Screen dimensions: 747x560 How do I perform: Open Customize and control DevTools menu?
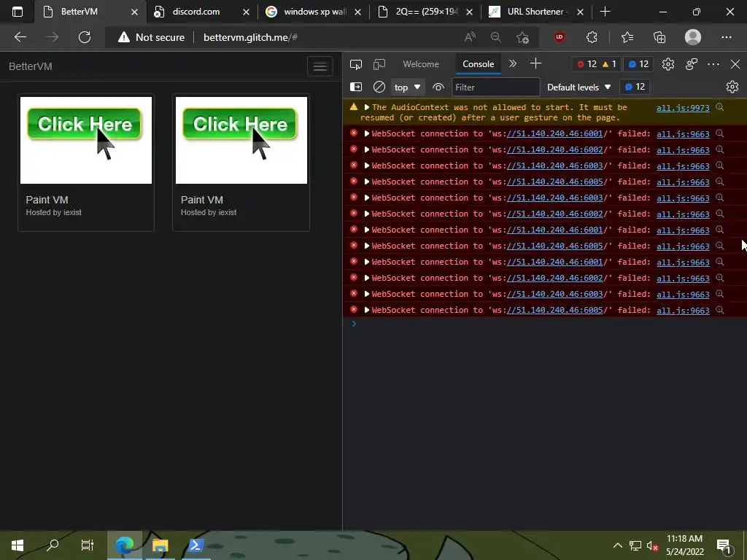tap(713, 64)
